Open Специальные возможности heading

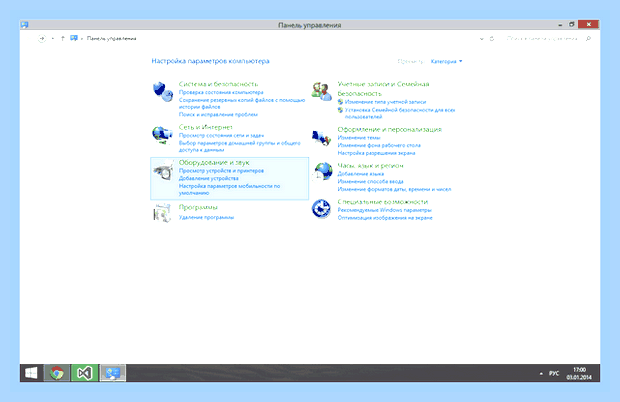382,202
